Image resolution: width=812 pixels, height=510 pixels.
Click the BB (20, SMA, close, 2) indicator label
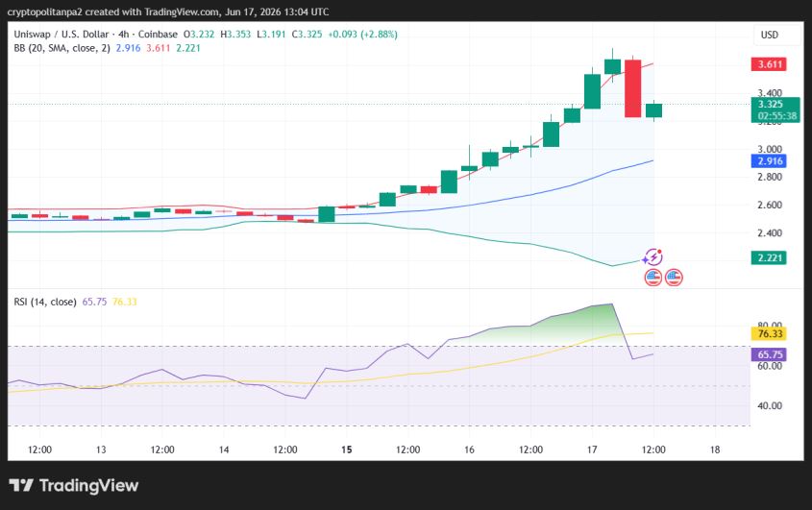point(62,48)
